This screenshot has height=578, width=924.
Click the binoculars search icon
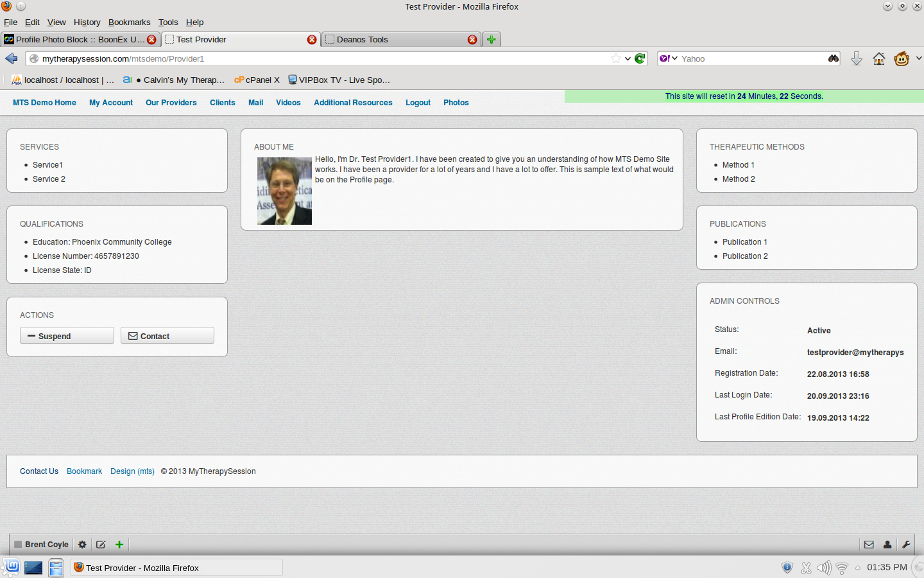834,58
